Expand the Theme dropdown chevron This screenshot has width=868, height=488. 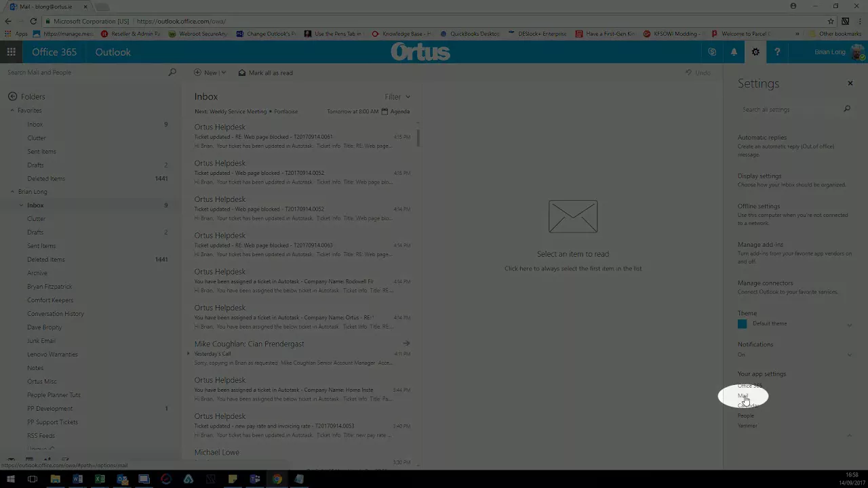(x=849, y=325)
